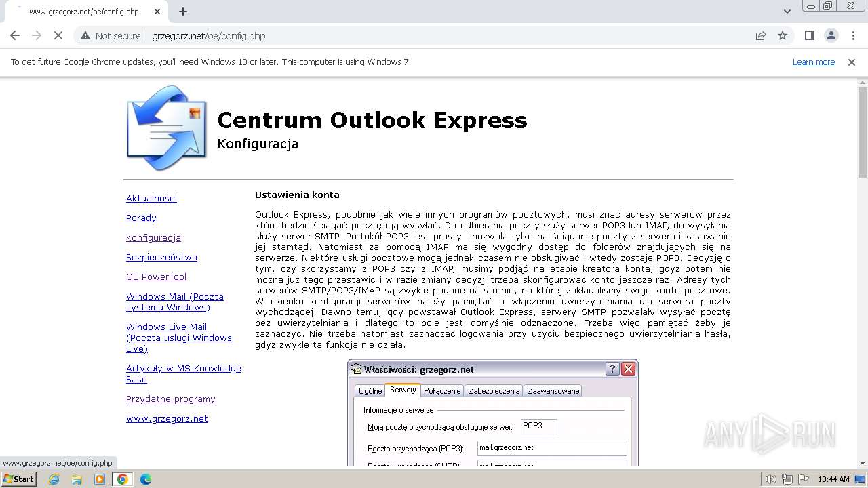
Task: Open a new browser tab
Action: pos(183,12)
